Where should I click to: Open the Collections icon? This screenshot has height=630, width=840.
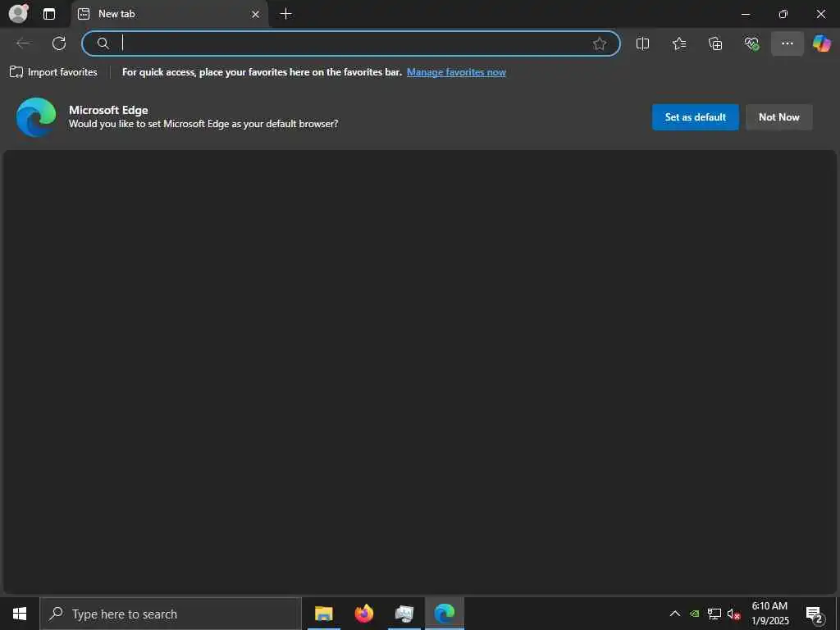pyautogui.click(x=715, y=43)
